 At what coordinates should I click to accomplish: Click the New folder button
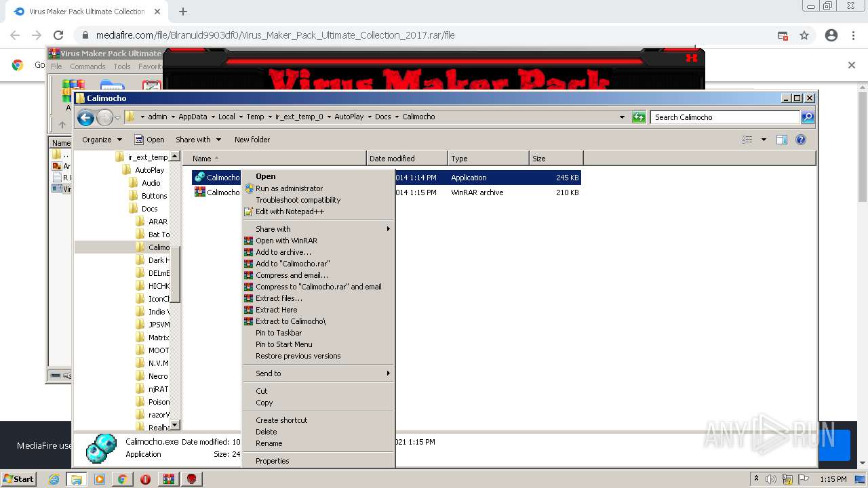coord(252,140)
